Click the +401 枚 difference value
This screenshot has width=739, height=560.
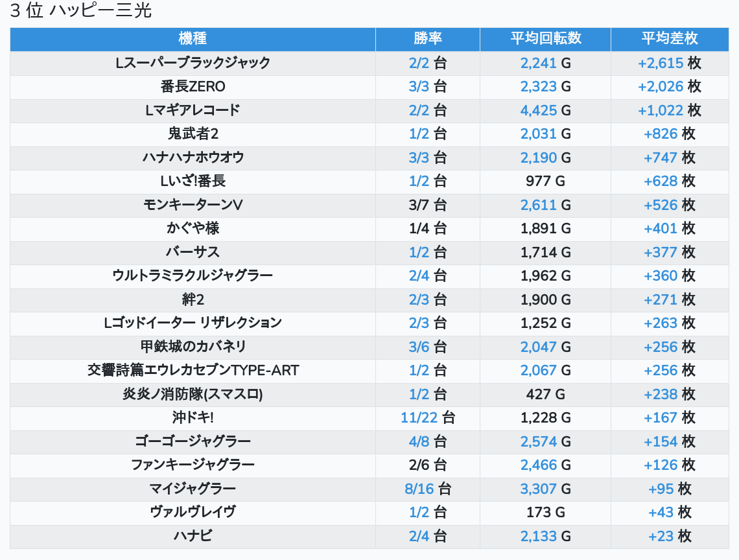[669, 229]
